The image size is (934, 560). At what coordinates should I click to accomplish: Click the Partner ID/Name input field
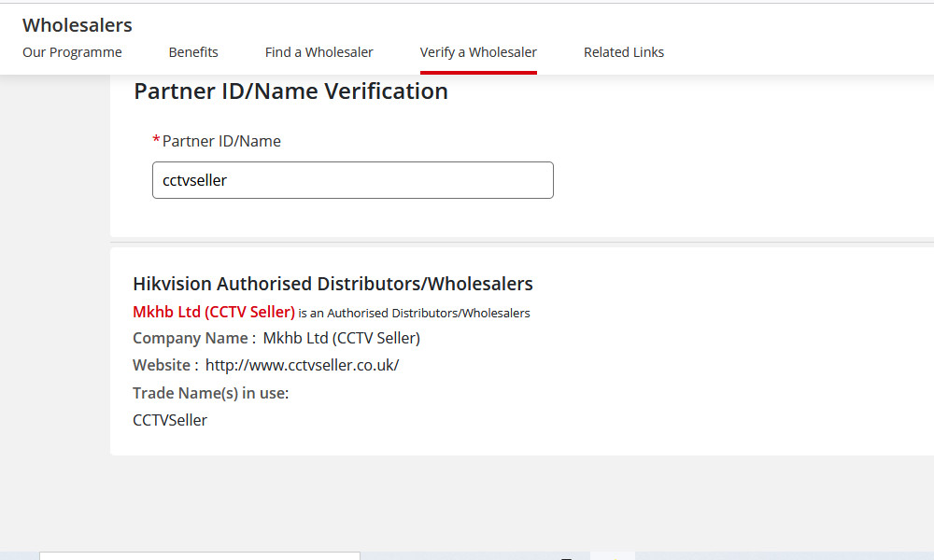click(x=353, y=180)
